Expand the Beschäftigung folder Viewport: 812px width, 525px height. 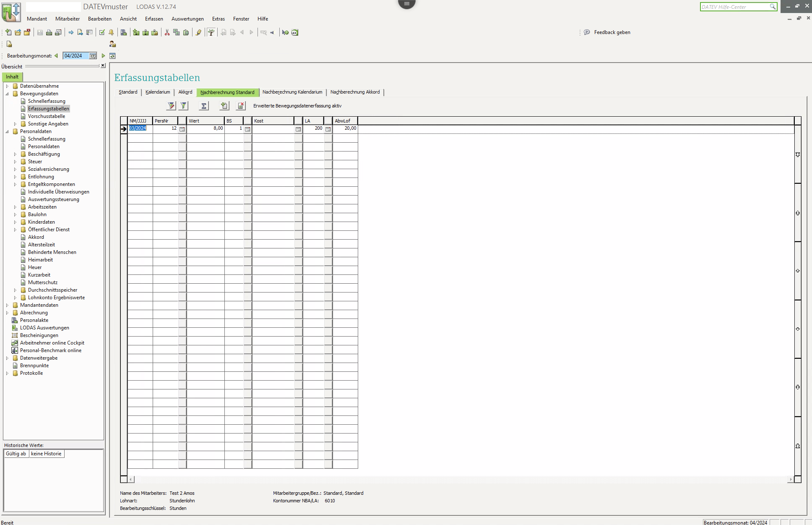pos(15,154)
